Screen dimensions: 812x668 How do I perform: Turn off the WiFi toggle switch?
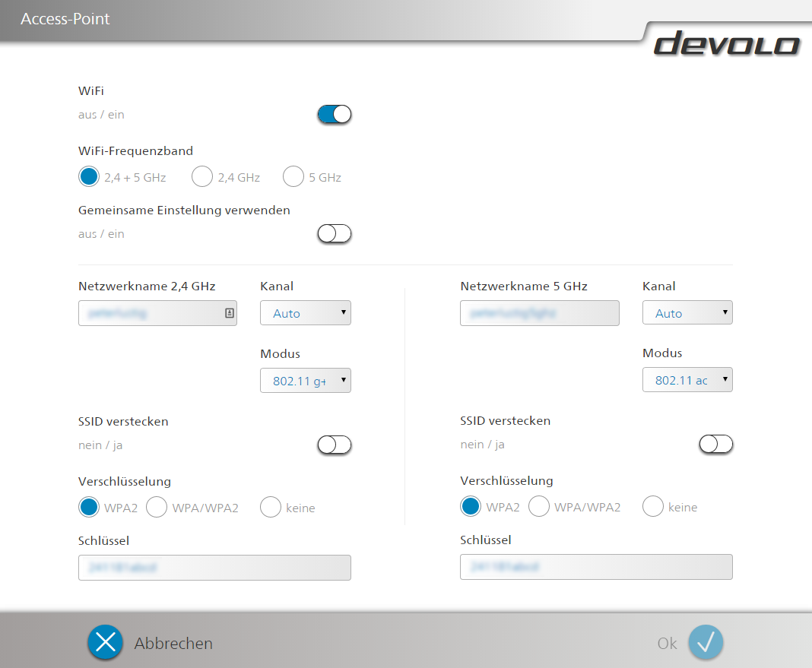click(335, 115)
